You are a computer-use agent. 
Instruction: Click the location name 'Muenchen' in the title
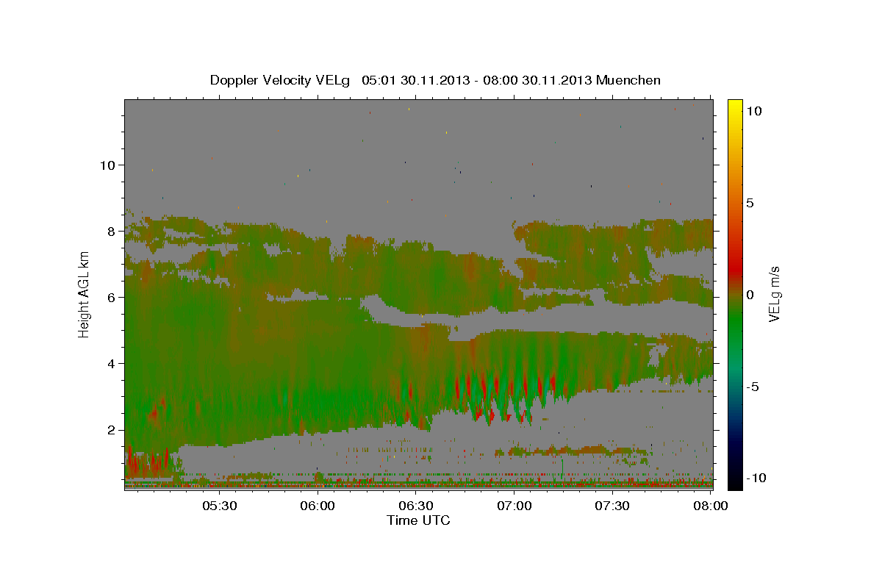point(628,80)
